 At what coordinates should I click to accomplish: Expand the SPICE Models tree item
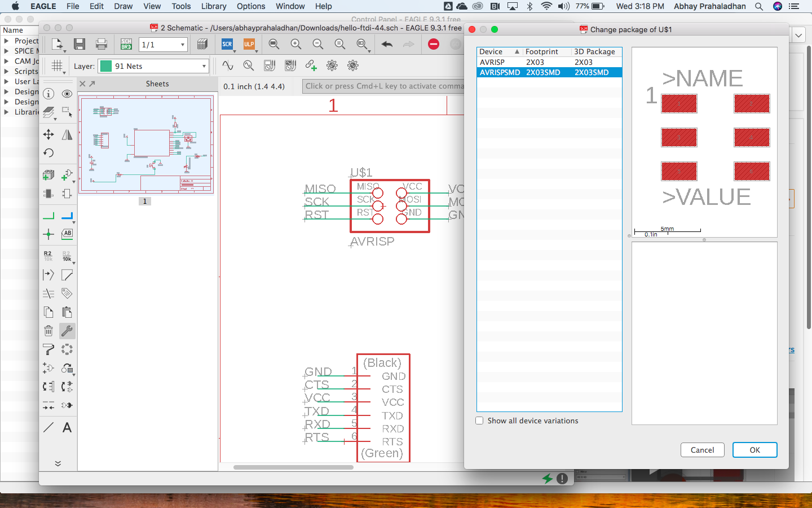tap(6, 51)
